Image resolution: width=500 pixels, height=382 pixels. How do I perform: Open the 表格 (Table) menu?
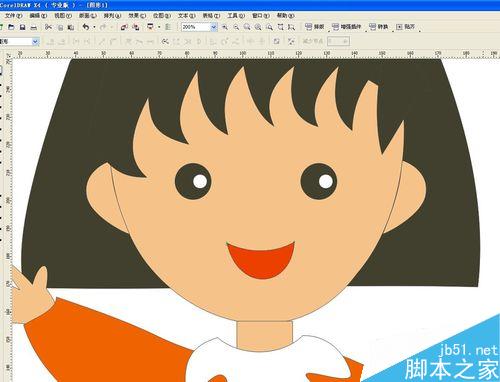coord(211,16)
